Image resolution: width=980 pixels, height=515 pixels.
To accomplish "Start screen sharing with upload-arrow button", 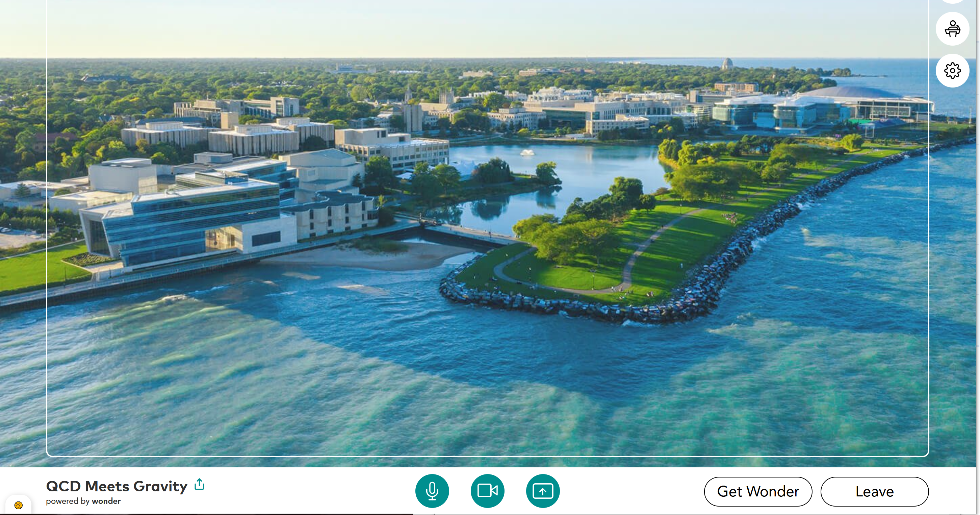I will pos(542,491).
